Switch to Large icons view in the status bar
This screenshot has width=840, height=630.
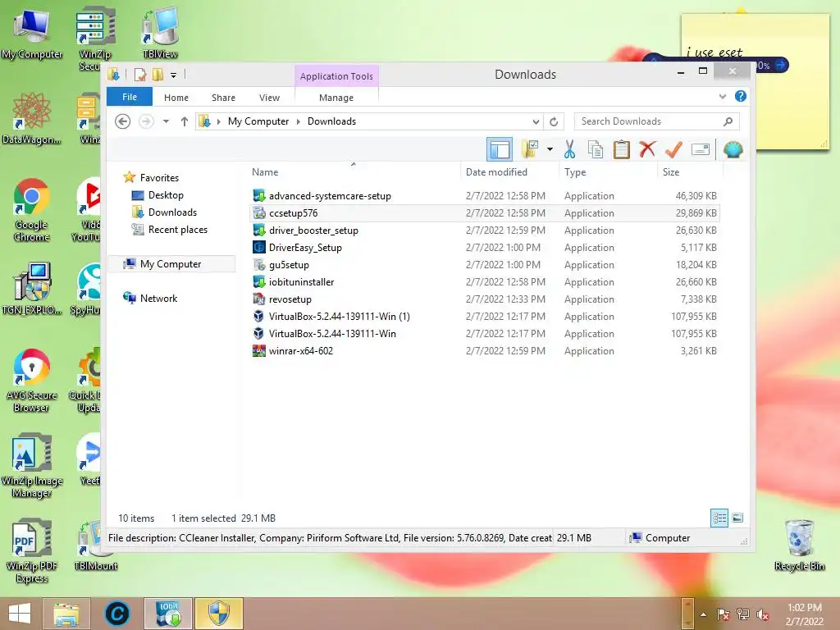737,518
